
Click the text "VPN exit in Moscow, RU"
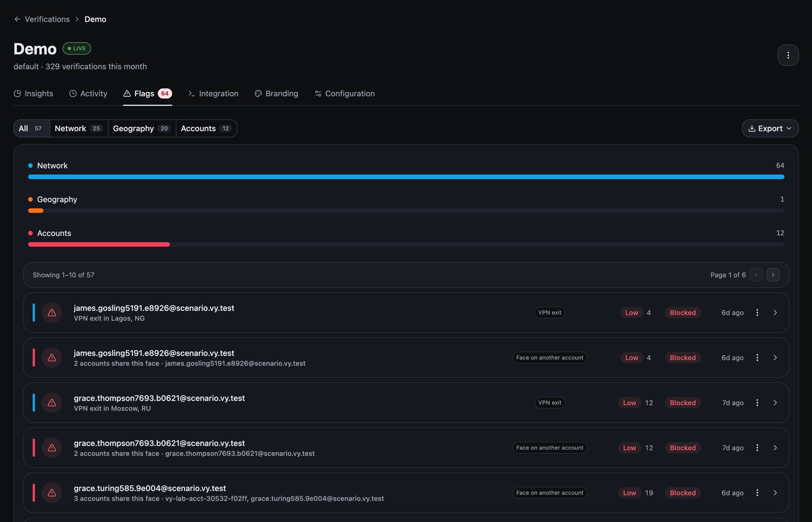[x=112, y=409]
